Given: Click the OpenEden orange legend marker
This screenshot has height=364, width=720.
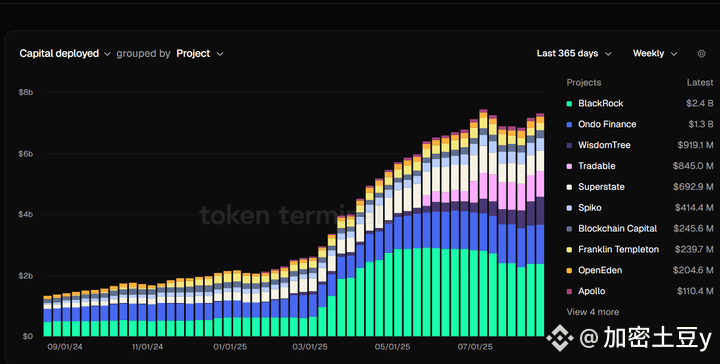Looking at the screenshot, I should (569, 271).
